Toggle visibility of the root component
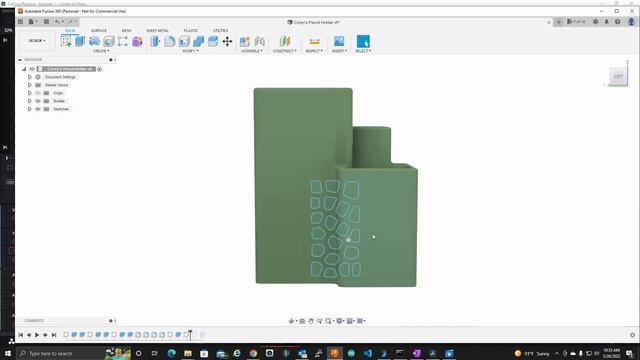Viewport: 640px width, 360px height. click(x=32, y=69)
